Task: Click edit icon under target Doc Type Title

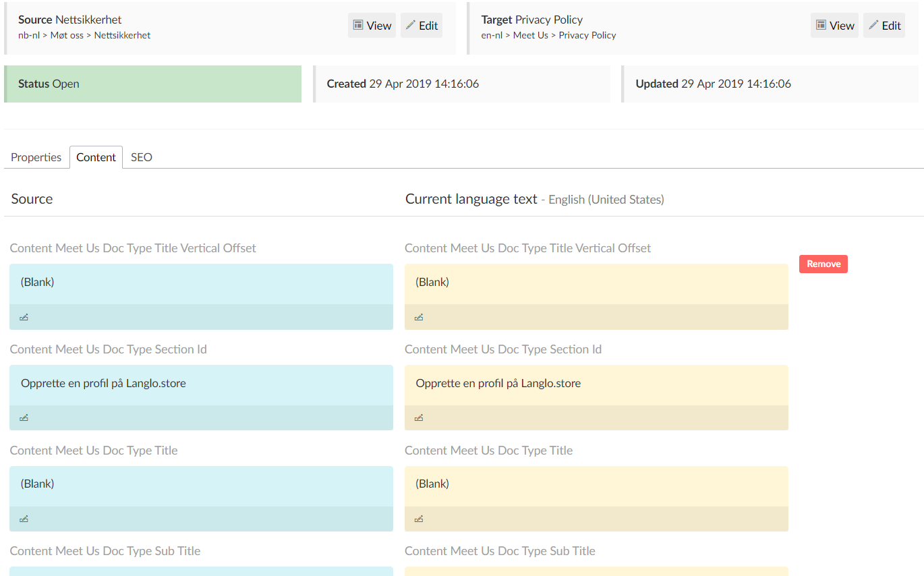Action: click(x=419, y=519)
